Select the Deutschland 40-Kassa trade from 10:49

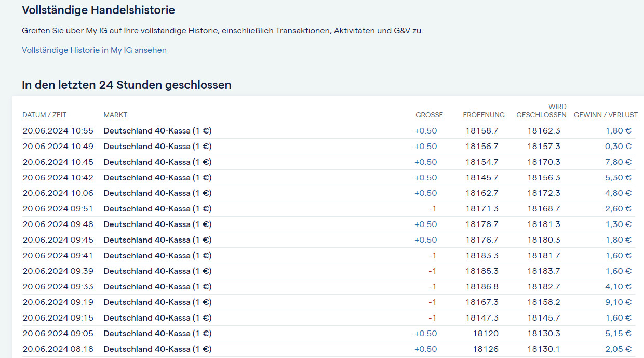pyautogui.click(x=157, y=147)
